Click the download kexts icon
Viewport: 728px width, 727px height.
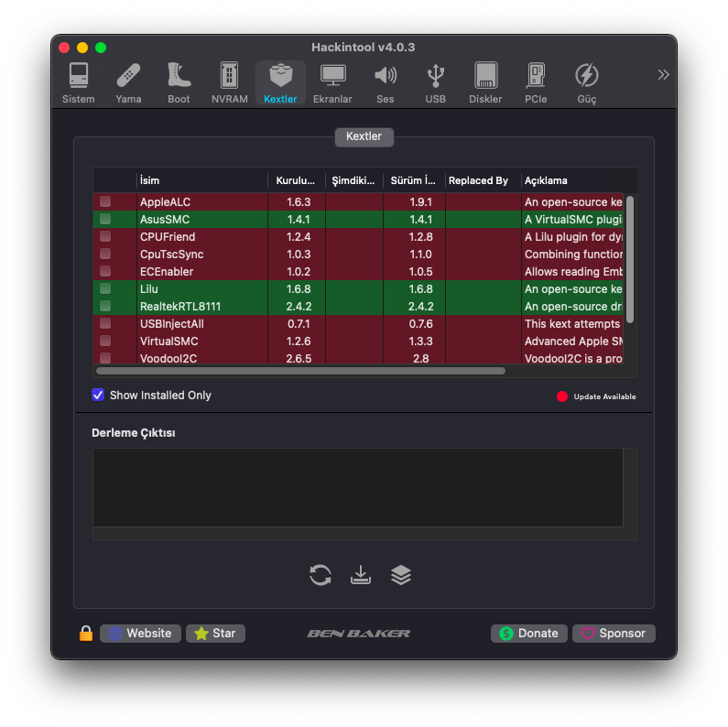tap(361, 575)
